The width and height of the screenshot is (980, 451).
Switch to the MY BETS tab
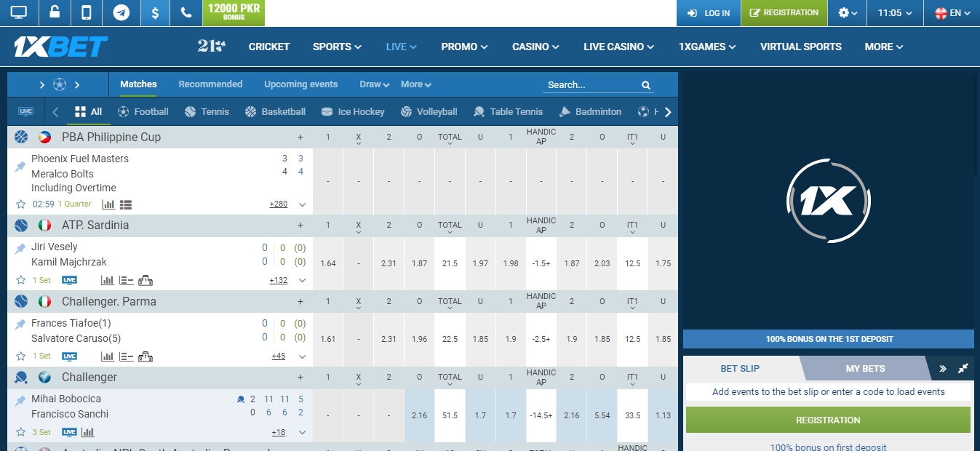(864, 369)
